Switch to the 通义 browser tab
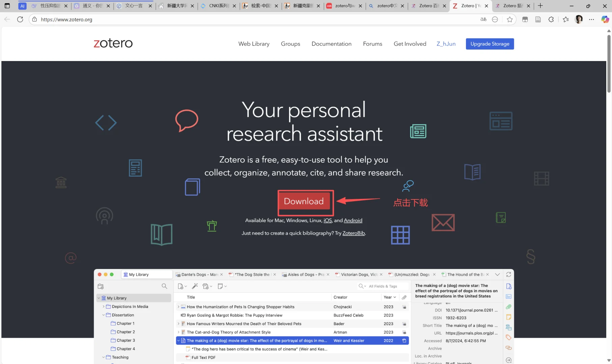612x364 pixels. pos(92,6)
